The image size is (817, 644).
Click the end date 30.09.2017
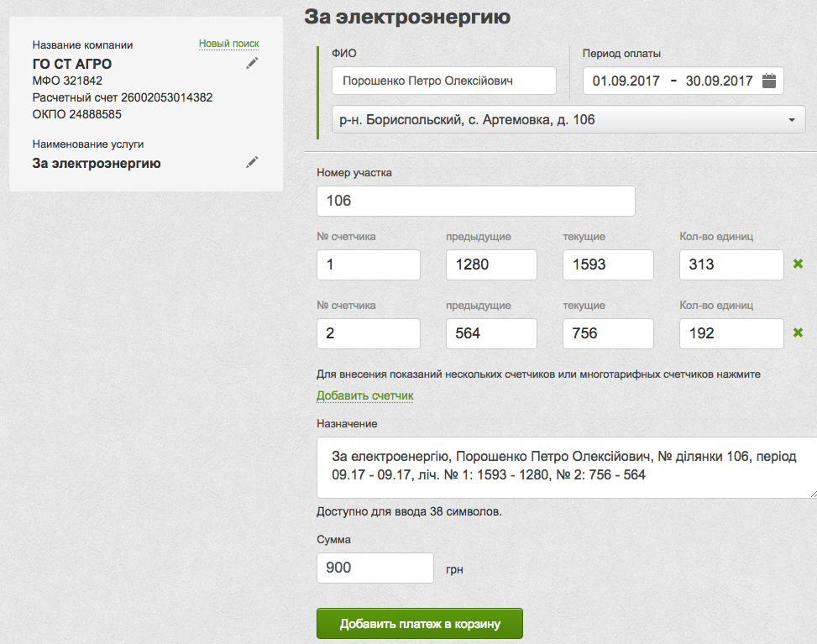(x=719, y=81)
